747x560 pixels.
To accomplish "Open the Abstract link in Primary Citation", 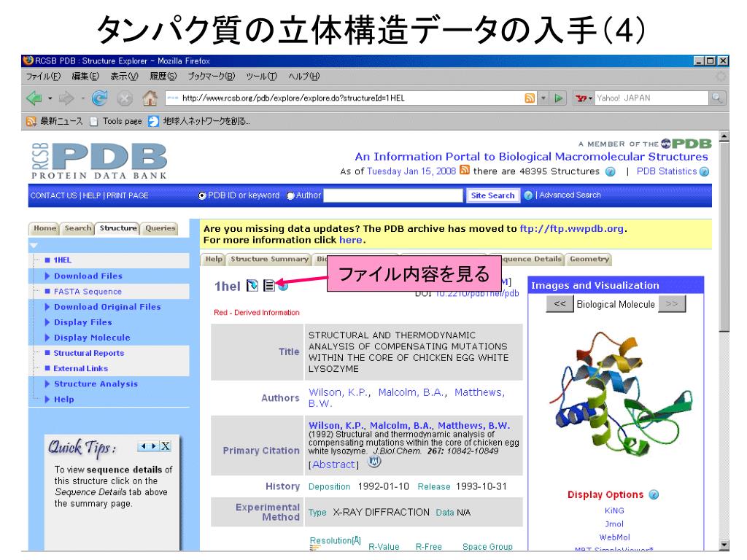I will tap(333, 464).
